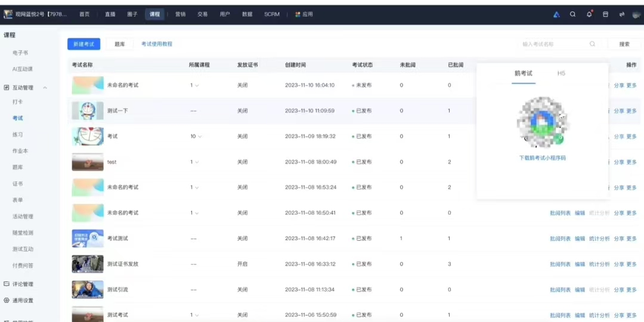Image resolution: width=644 pixels, height=322 pixels.
Task: Click the colorful 应用 grid icon
Action: point(298,14)
